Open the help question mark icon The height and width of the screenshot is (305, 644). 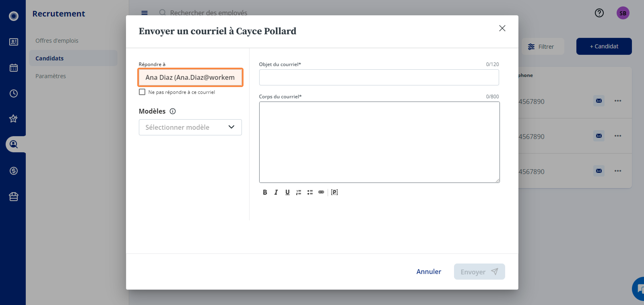[599, 13]
